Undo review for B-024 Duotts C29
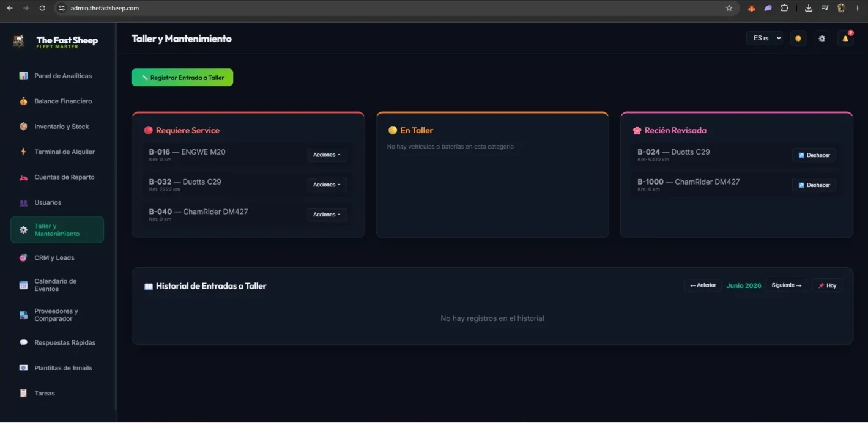 tap(814, 155)
